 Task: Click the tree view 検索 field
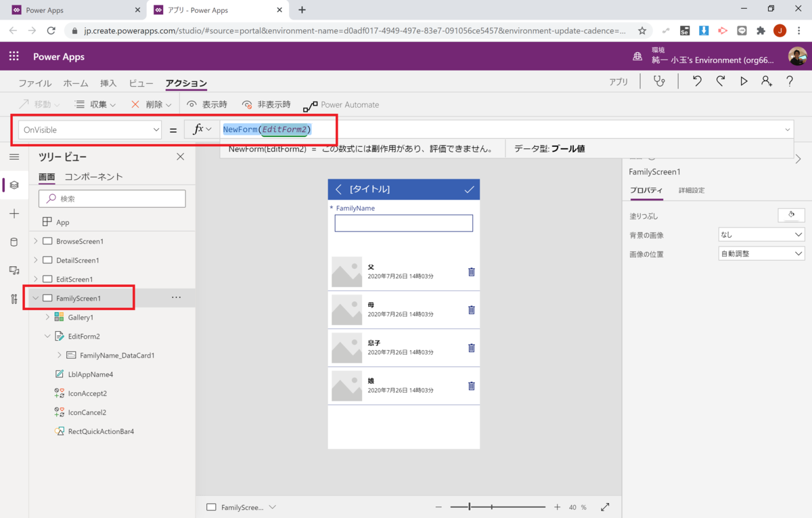tap(112, 198)
